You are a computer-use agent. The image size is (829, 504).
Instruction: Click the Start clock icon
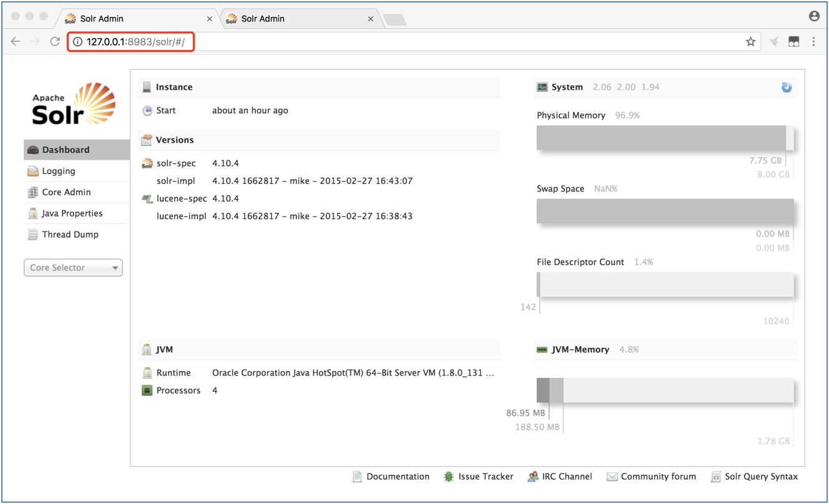(147, 110)
